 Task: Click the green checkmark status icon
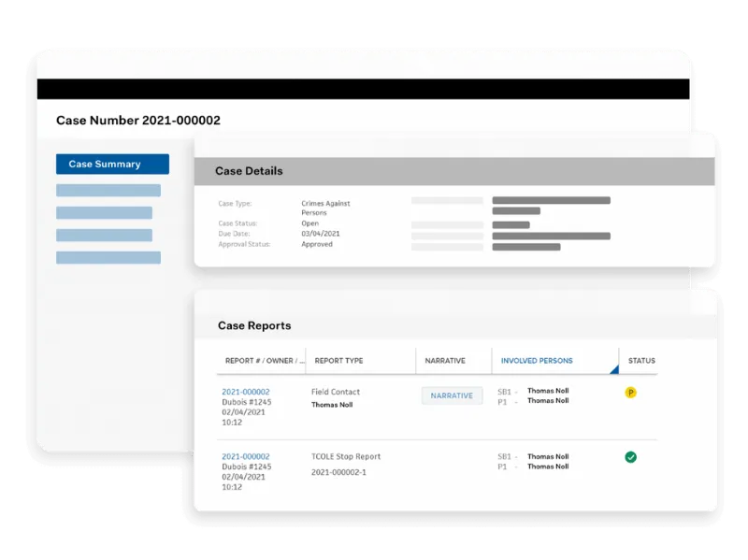(x=630, y=457)
